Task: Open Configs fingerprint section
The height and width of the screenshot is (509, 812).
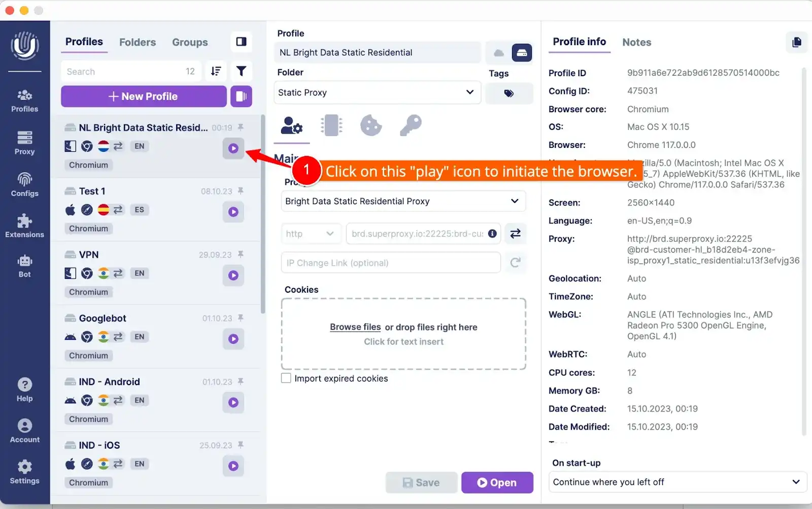Action: click(24, 185)
